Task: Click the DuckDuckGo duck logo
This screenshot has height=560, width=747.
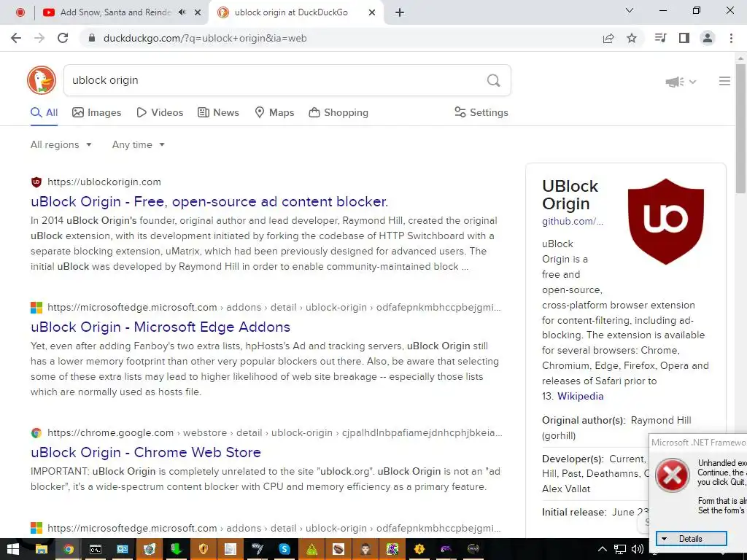Action: coord(42,80)
